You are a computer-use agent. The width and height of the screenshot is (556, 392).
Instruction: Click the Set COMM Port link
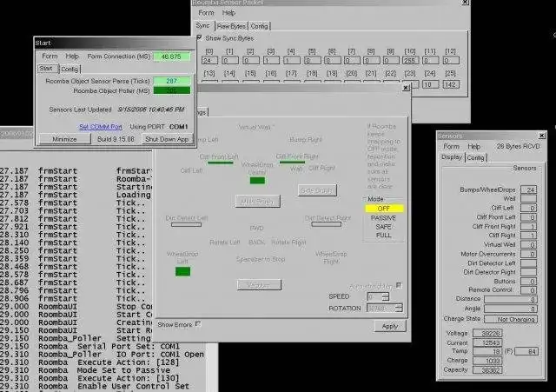coord(101,127)
